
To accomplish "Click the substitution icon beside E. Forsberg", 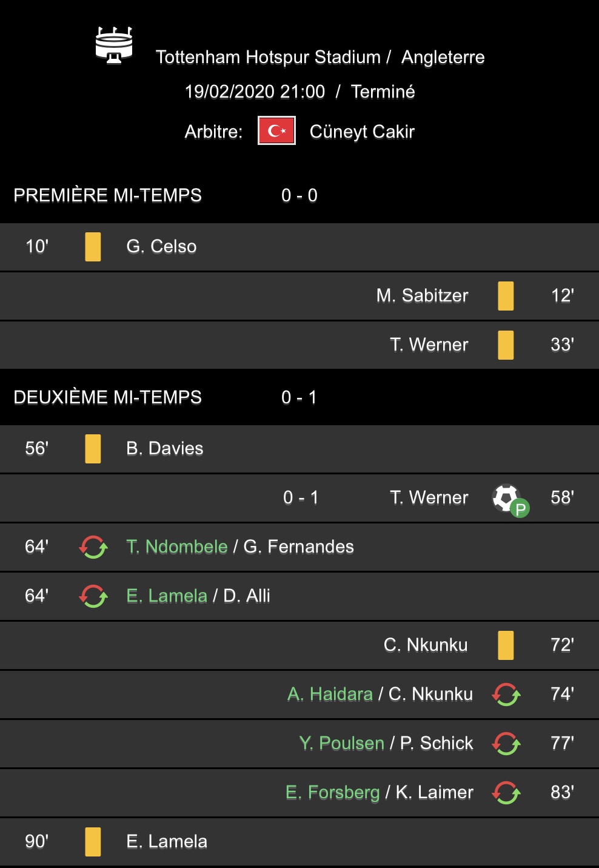I will [x=506, y=793].
